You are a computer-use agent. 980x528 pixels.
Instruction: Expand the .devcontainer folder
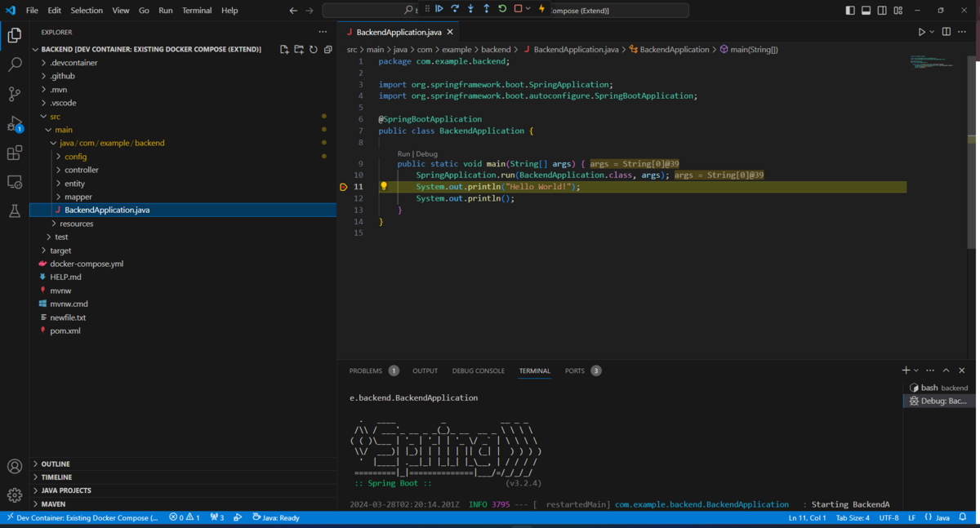tap(73, 63)
